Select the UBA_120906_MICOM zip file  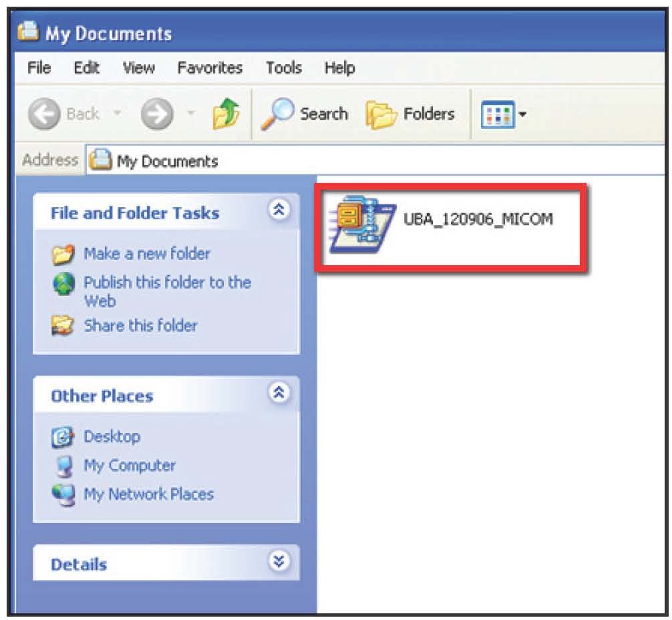click(442, 223)
